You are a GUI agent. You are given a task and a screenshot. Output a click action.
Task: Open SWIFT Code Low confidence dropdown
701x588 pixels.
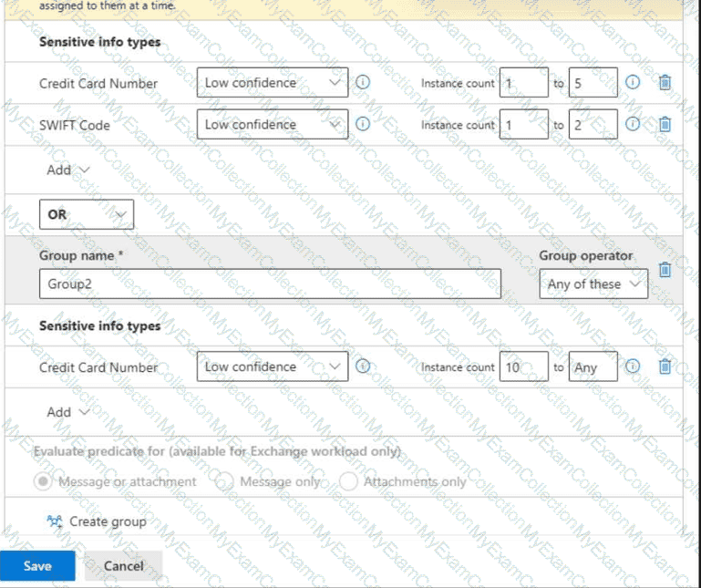[272, 125]
